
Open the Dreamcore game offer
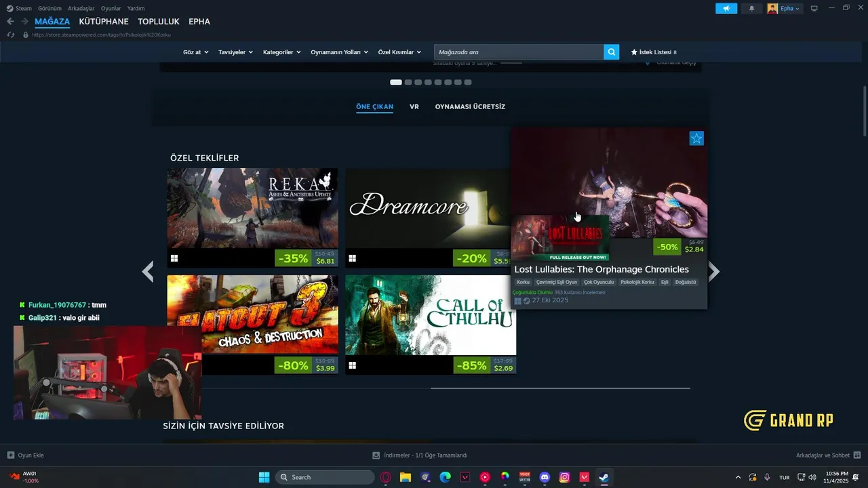[428, 217]
